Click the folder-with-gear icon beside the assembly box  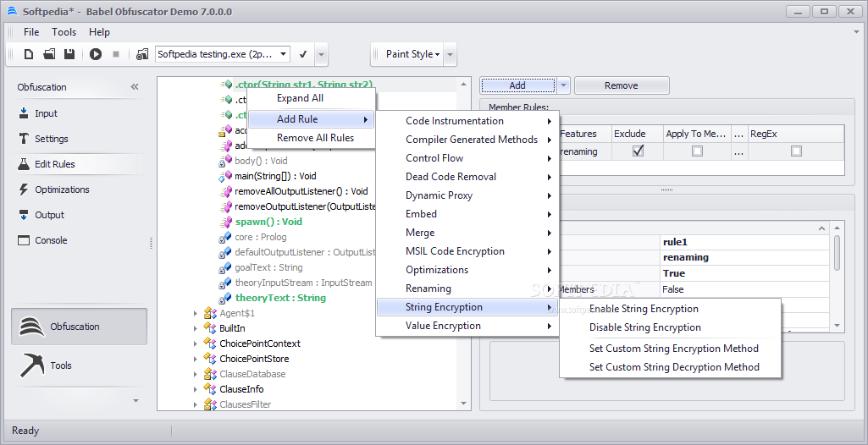(x=142, y=54)
